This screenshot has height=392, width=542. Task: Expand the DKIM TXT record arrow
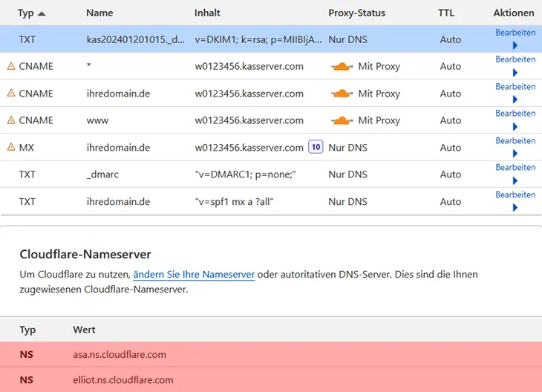click(515, 45)
